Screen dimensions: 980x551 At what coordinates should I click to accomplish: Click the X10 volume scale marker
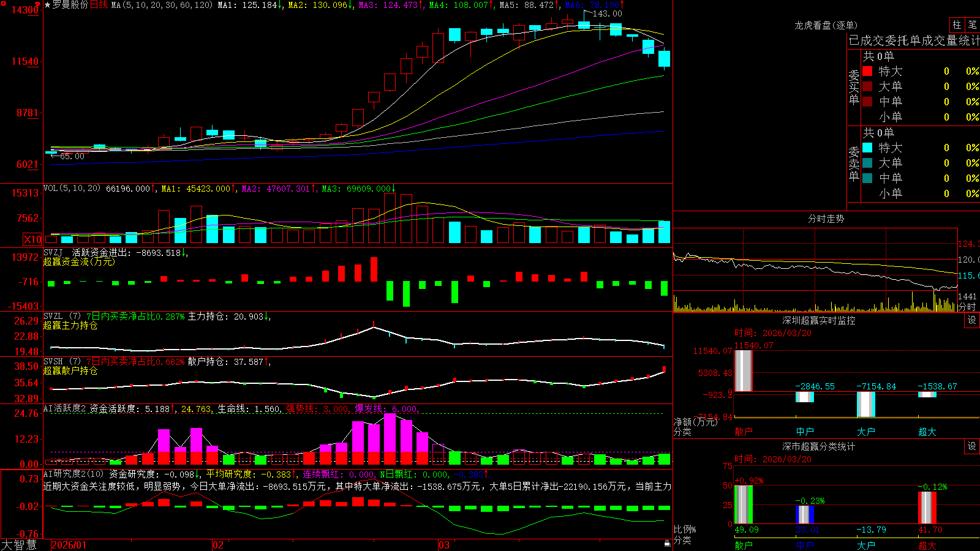pos(32,239)
